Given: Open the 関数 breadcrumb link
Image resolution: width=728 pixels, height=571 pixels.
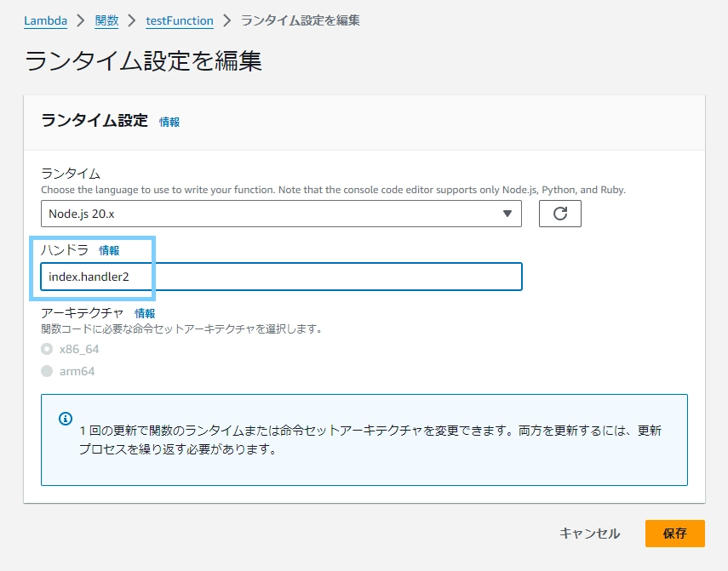Looking at the screenshot, I should point(106,21).
